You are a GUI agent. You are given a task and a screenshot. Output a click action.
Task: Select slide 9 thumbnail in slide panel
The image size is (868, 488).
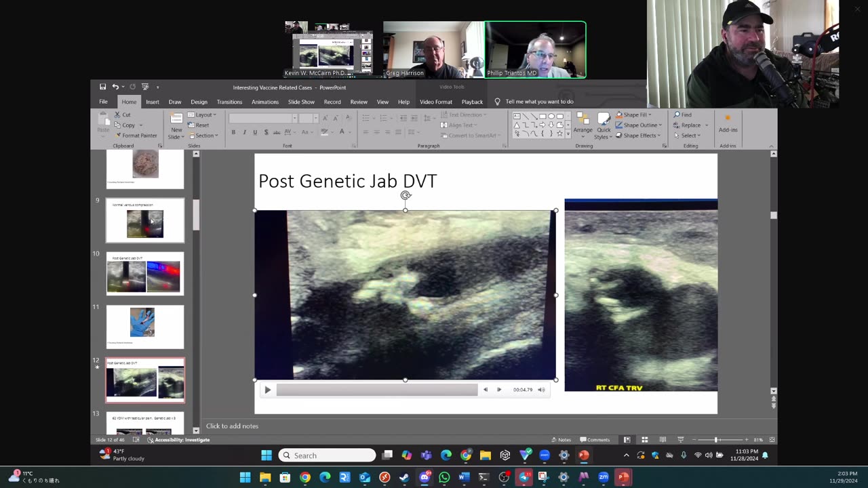(145, 220)
